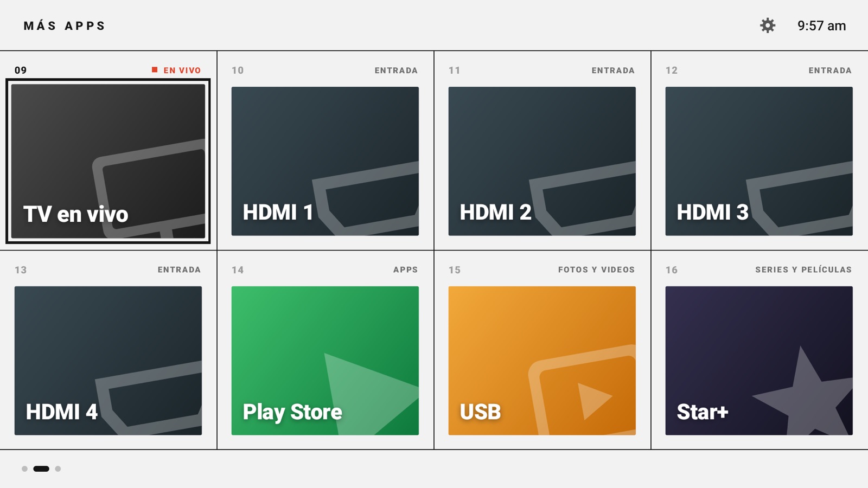The image size is (868, 488).
Task: Select the HDMI 4 input tile
Action: [x=108, y=361]
